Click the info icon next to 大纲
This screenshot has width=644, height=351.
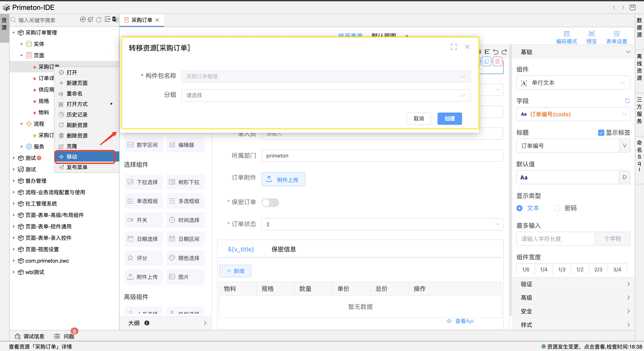click(x=147, y=323)
